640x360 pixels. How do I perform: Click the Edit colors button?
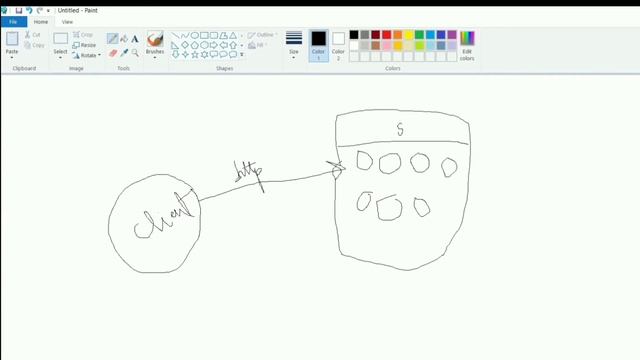467,46
